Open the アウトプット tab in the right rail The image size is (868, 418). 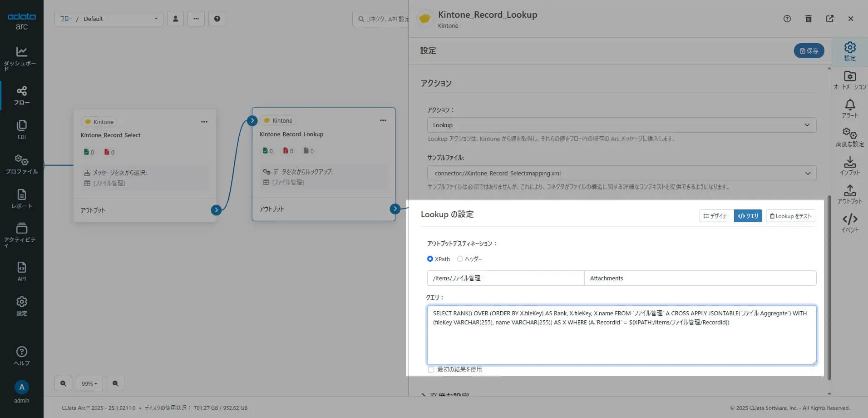(850, 194)
